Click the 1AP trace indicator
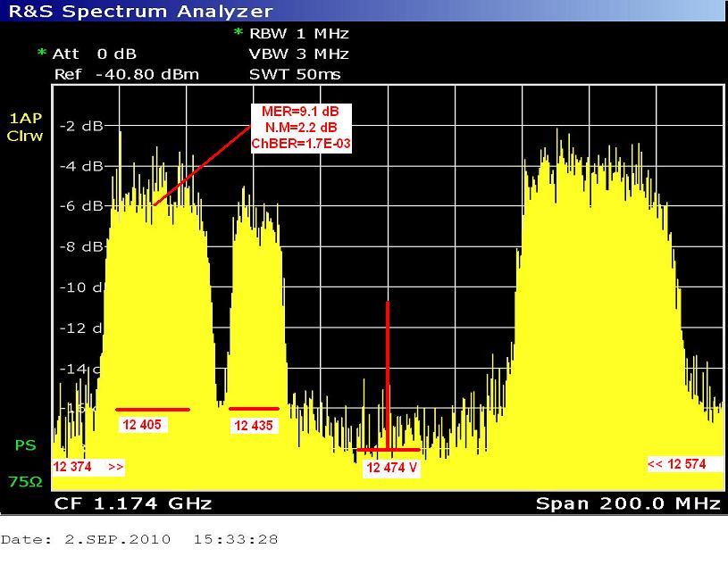This screenshot has height=565, width=728. point(24,119)
